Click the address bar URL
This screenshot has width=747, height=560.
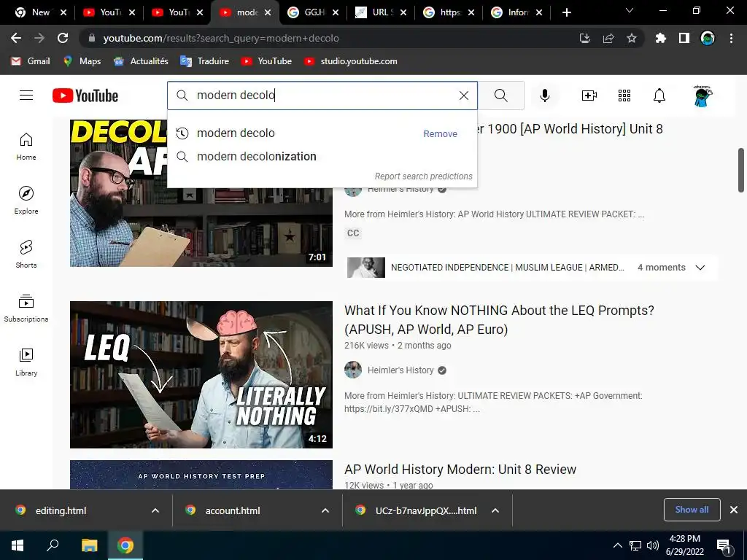(221, 38)
